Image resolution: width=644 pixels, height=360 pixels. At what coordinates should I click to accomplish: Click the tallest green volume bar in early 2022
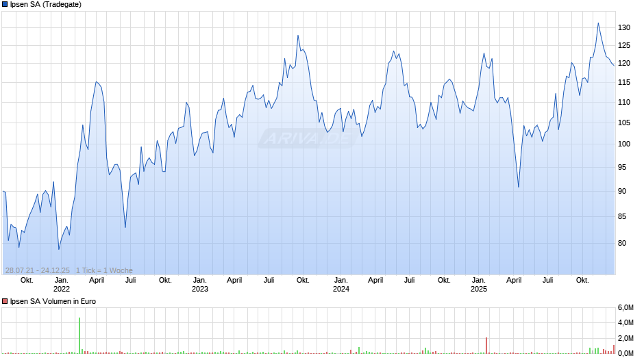79,335
